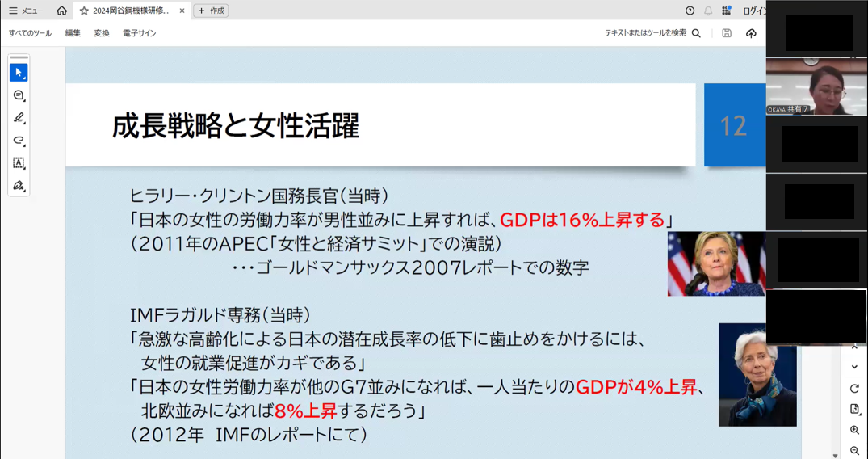Viewport: 868px width, 459px height.
Task: Open page display options icon
Action: coord(854,410)
